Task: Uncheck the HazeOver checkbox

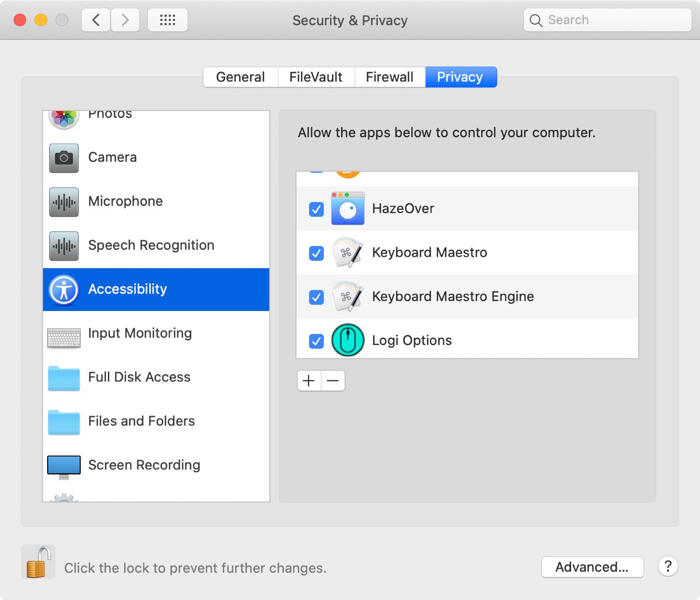Action: [317, 209]
